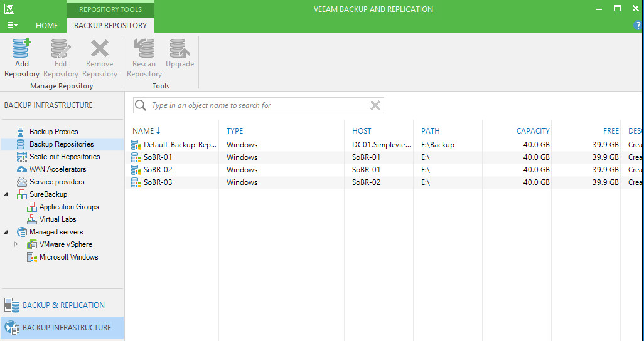Select the BACKUP REPOSITORY ribbon tab
Viewport: 644px width, 341px height.
click(110, 26)
